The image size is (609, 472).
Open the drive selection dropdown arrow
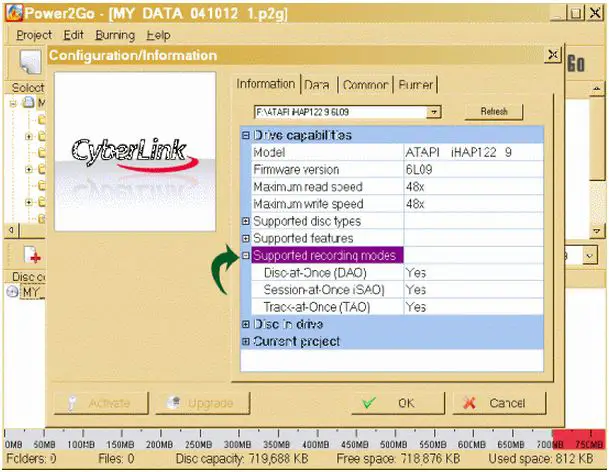point(433,112)
